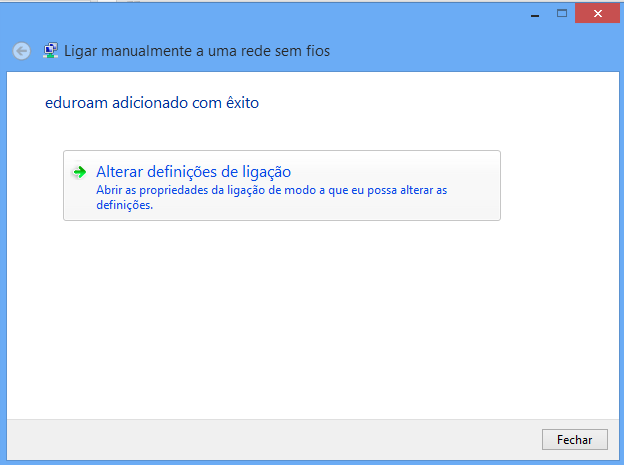Click the empty white area below the option box
The height and width of the screenshot is (465, 624).
[x=313, y=318]
